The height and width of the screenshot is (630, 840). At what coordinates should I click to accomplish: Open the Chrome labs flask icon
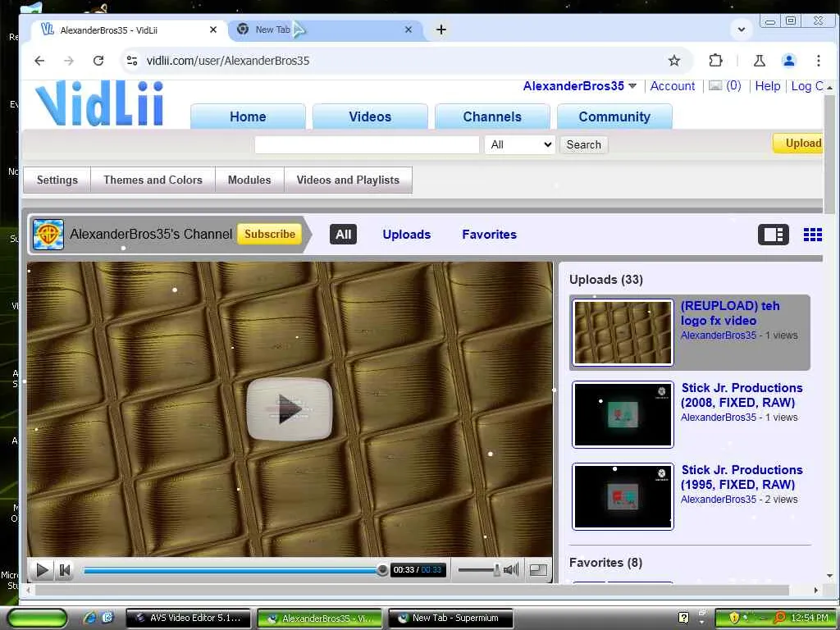click(x=759, y=61)
